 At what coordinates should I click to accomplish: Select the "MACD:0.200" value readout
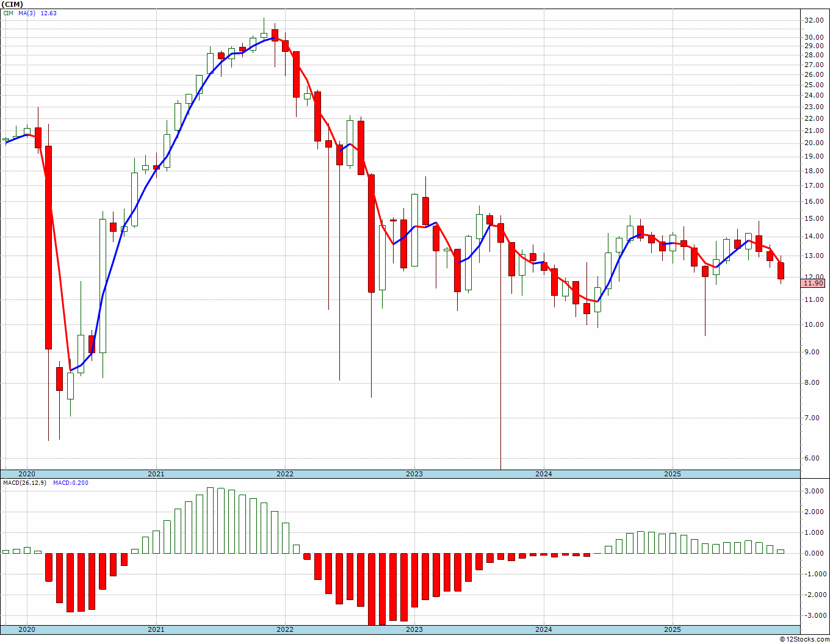point(71,483)
